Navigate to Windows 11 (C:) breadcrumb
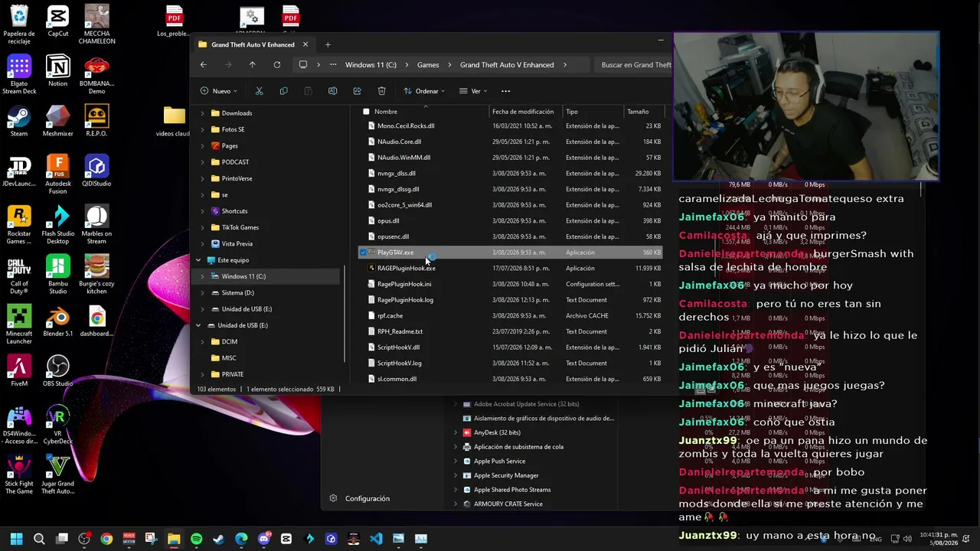 coord(371,65)
